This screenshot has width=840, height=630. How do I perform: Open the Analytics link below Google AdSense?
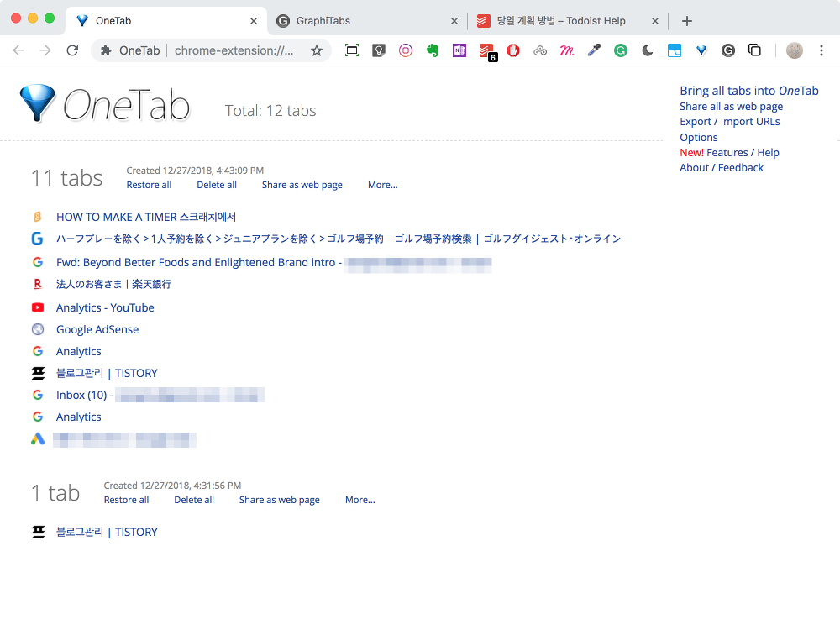tap(79, 351)
